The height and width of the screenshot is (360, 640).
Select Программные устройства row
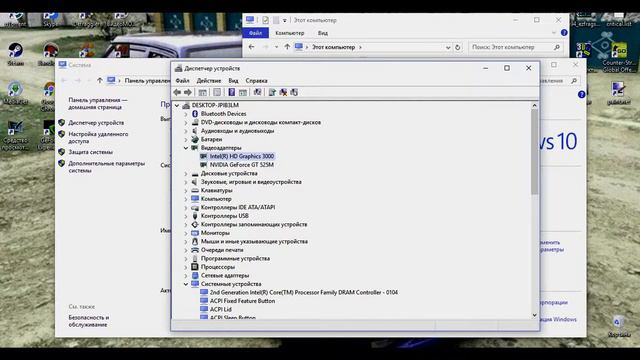pyautogui.click(x=235, y=259)
